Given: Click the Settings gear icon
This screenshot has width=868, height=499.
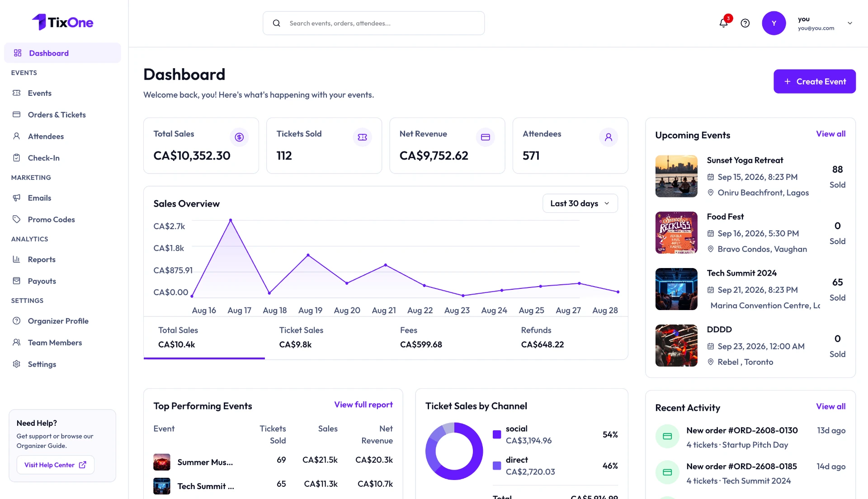Looking at the screenshot, I should 17,364.
